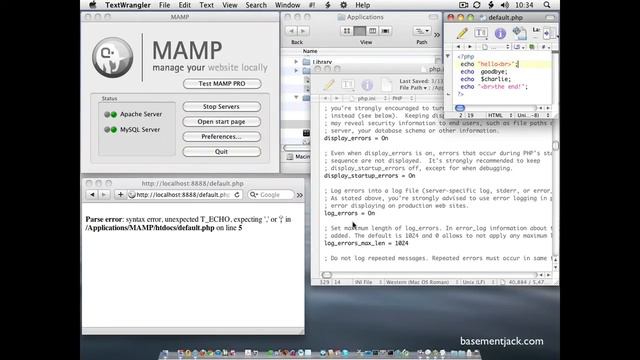
Task: Click the document icon in php.ini toolbar
Action: pyautogui.click(x=386, y=85)
